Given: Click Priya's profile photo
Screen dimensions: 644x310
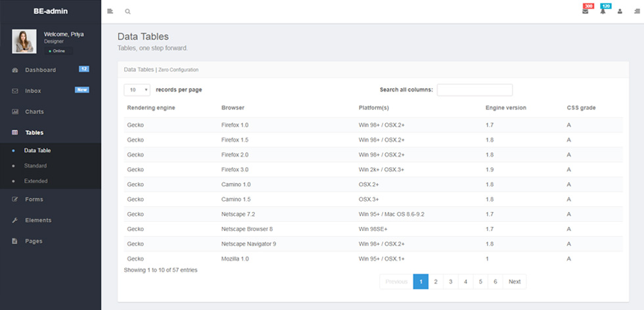Looking at the screenshot, I should [24, 41].
